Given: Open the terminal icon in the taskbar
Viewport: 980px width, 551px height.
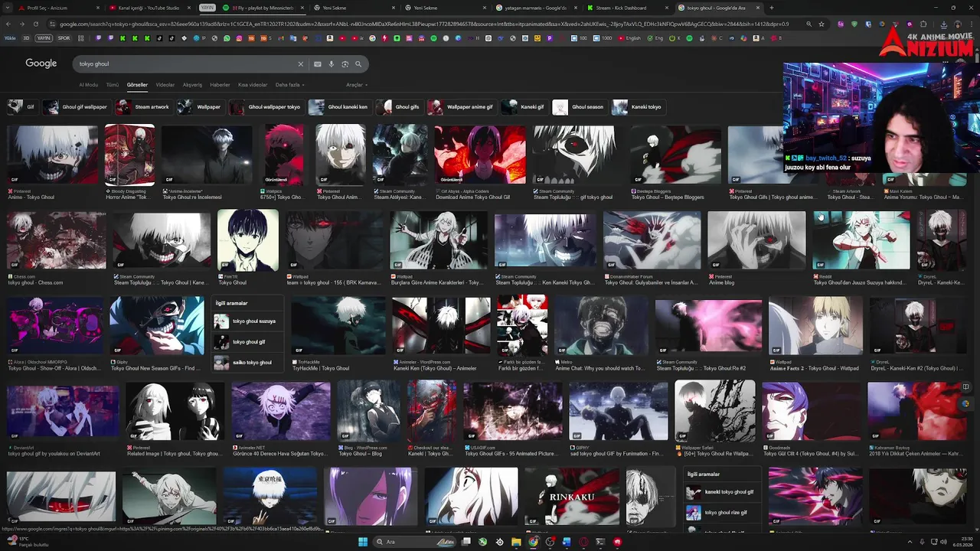Looking at the screenshot, I should (x=600, y=542).
